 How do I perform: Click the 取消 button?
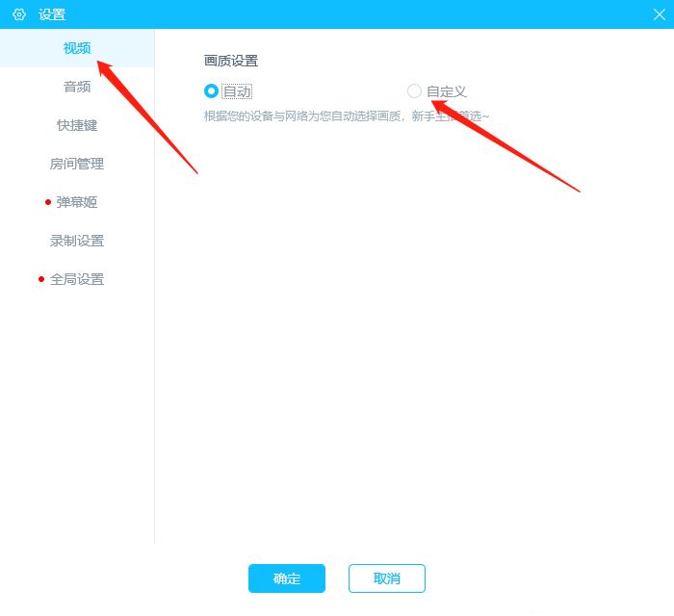point(387,578)
